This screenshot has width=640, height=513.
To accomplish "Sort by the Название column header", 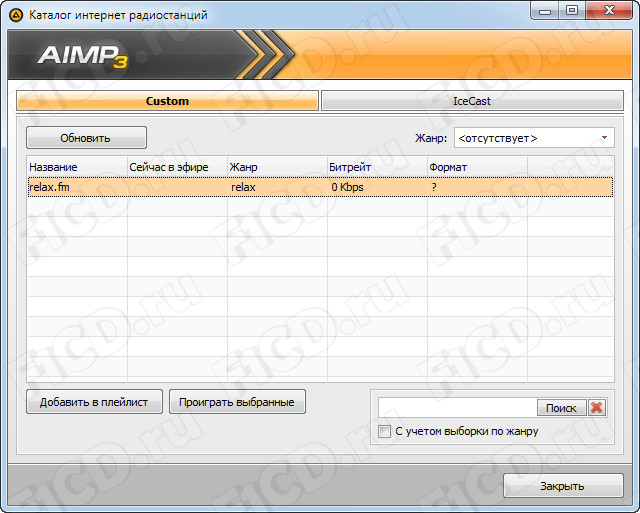I will (x=77, y=167).
